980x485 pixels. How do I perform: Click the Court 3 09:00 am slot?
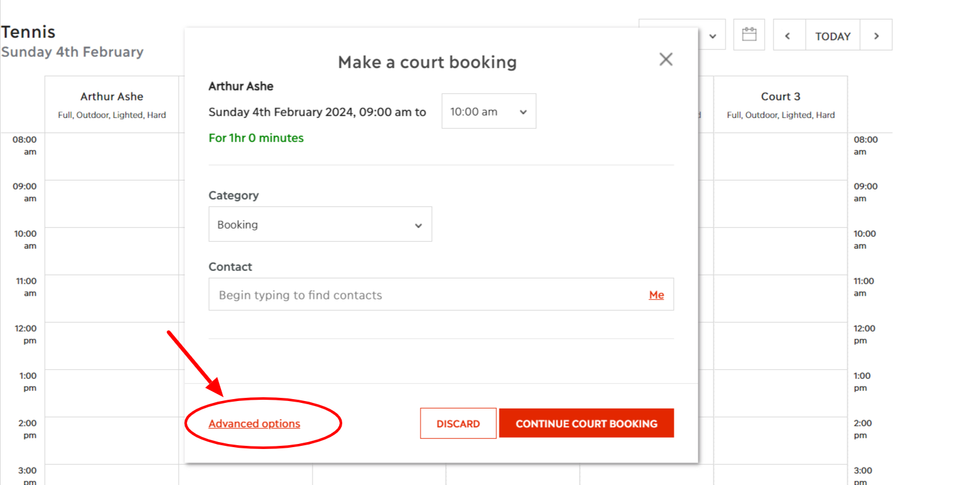(780, 203)
